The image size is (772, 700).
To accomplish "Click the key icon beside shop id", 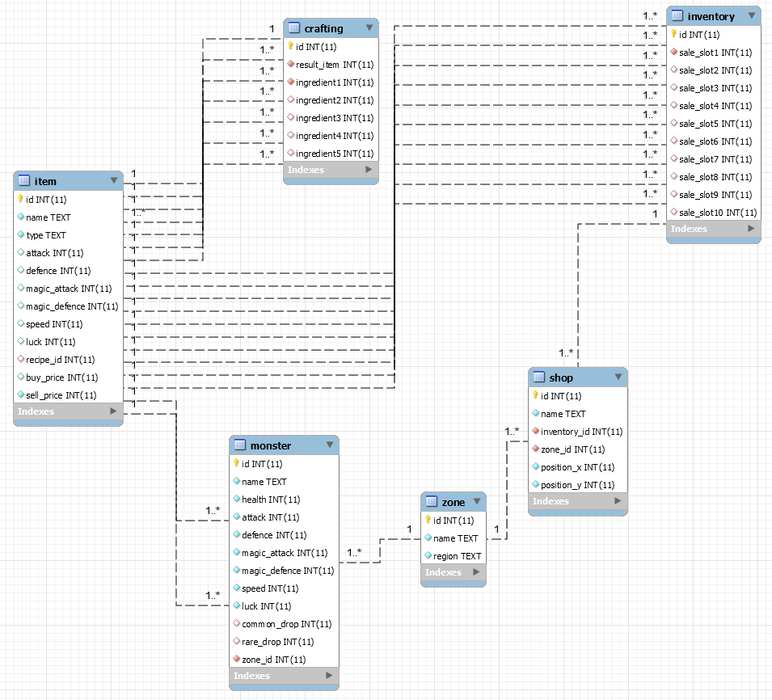I will [535, 396].
